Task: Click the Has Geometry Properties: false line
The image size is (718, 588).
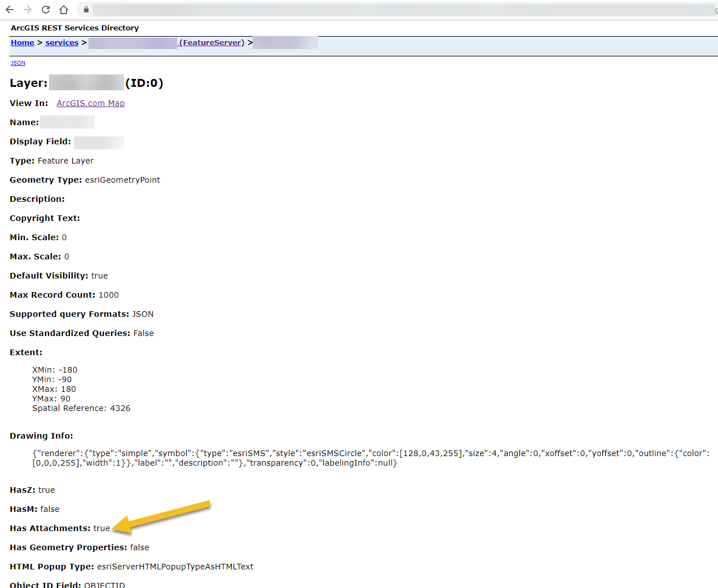Action: click(80, 547)
